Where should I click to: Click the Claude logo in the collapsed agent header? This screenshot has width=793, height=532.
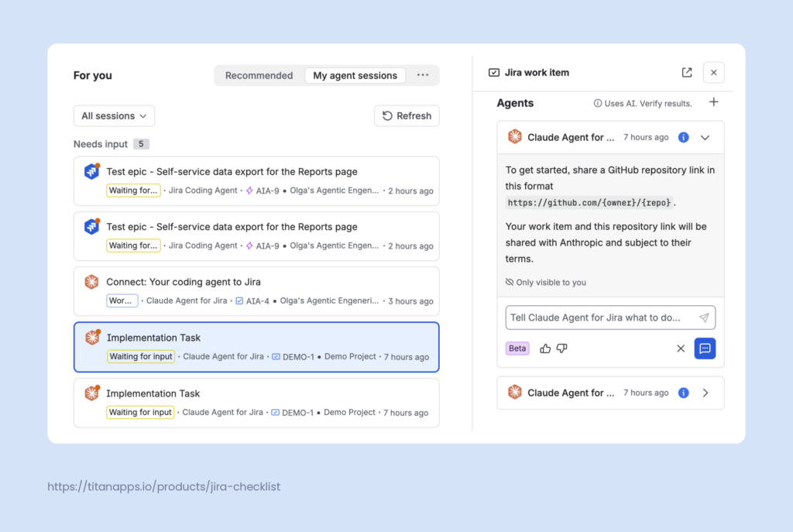click(515, 393)
